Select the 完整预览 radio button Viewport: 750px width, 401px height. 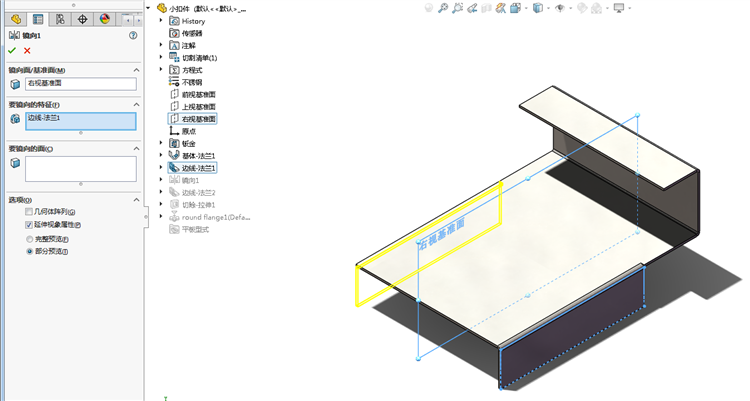tap(30, 239)
